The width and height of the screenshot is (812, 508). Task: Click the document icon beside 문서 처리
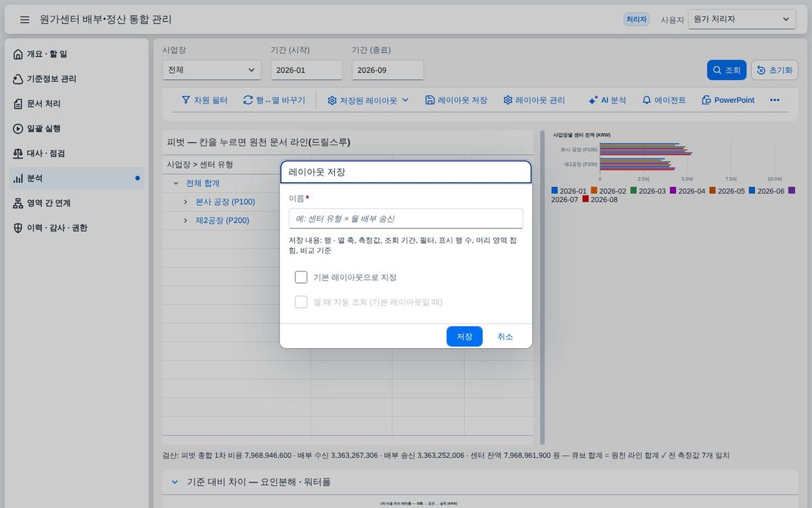[x=18, y=104]
